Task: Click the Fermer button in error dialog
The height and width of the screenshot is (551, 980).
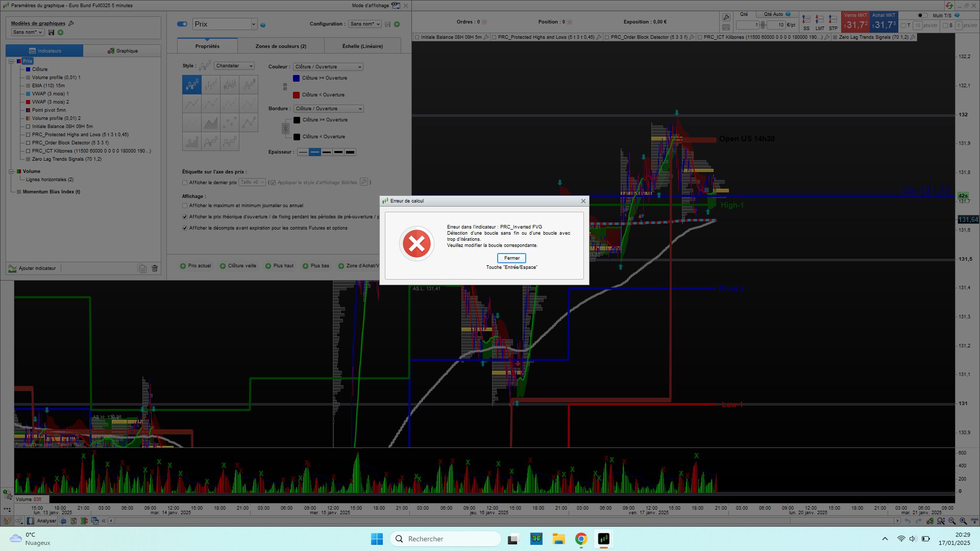Action: [x=511, y=258]
